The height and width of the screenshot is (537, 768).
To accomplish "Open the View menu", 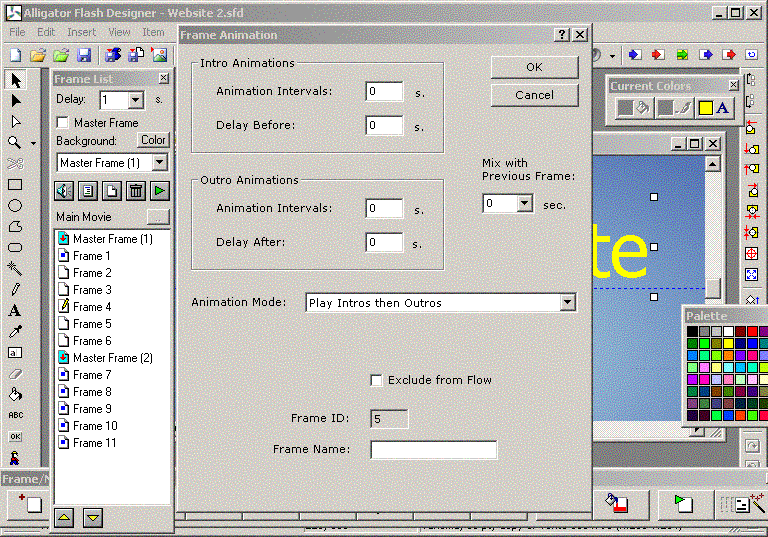I will pos(119,32).
